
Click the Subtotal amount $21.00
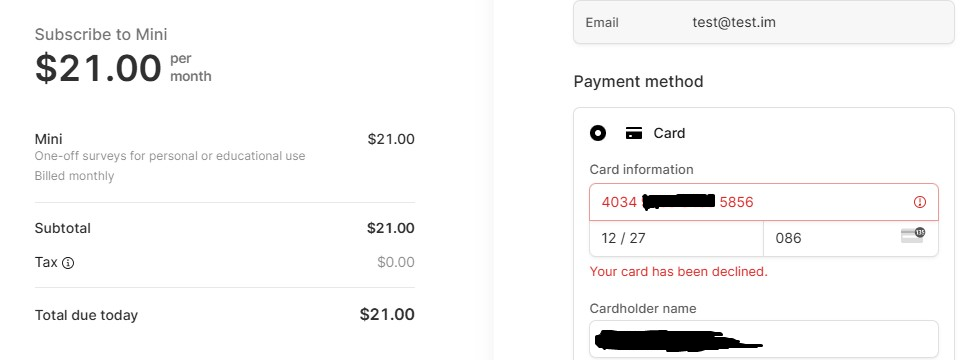[x=390, y=228]
